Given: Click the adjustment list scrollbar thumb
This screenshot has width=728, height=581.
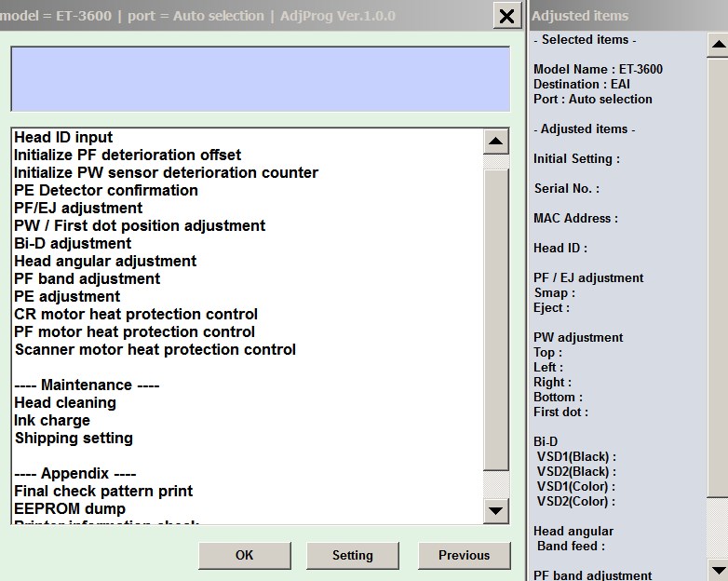Looking at the screenshot, I should 496,319.
